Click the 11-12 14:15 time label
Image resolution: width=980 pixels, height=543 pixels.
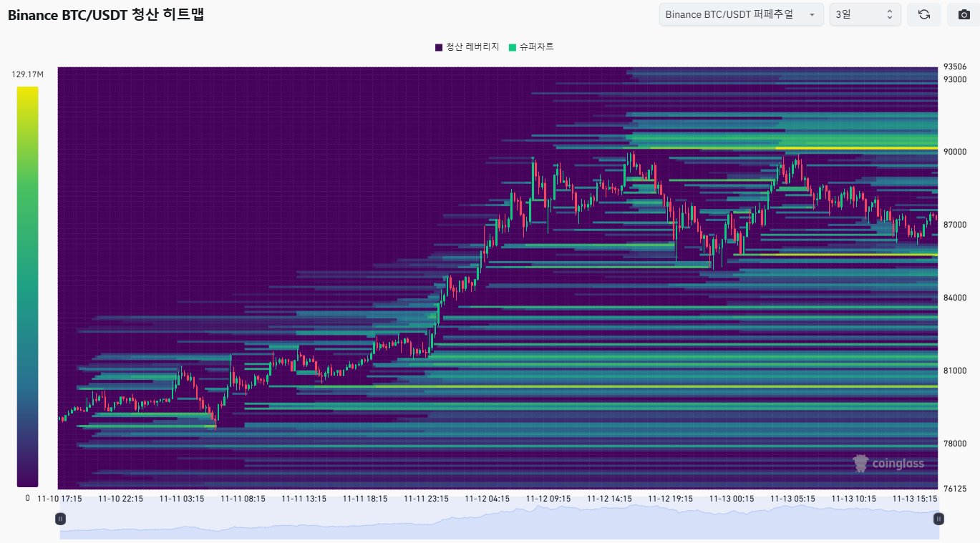click(x=609, y=499)
